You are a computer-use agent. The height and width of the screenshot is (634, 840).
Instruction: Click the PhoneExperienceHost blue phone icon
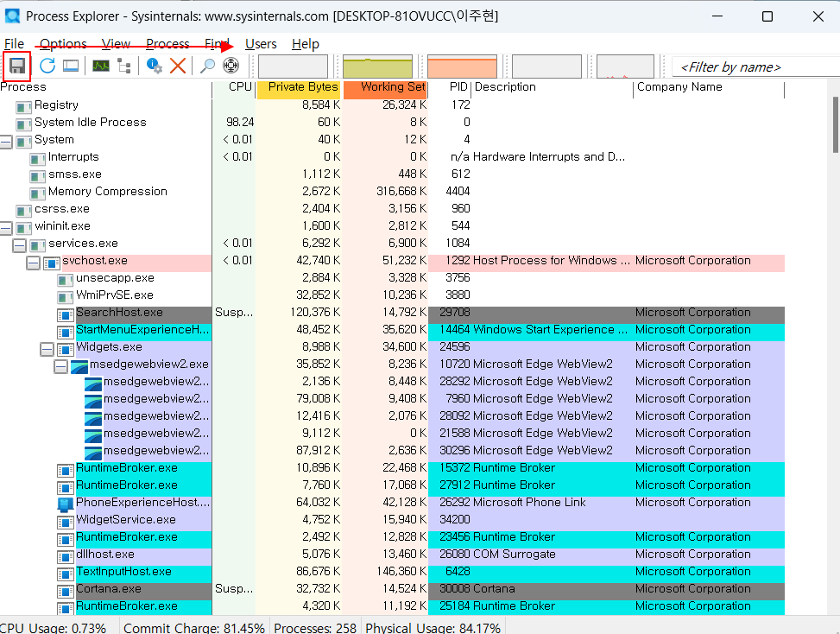point(66,504)
